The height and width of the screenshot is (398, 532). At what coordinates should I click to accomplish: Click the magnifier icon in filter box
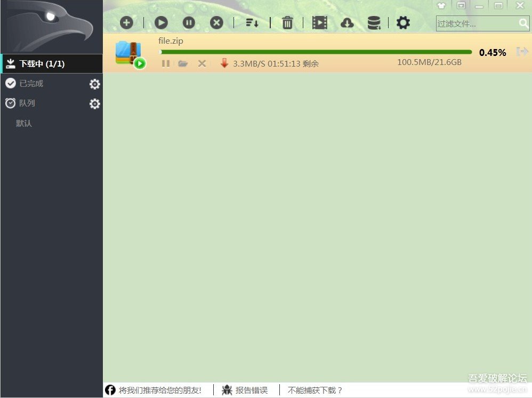pos(523,23)
